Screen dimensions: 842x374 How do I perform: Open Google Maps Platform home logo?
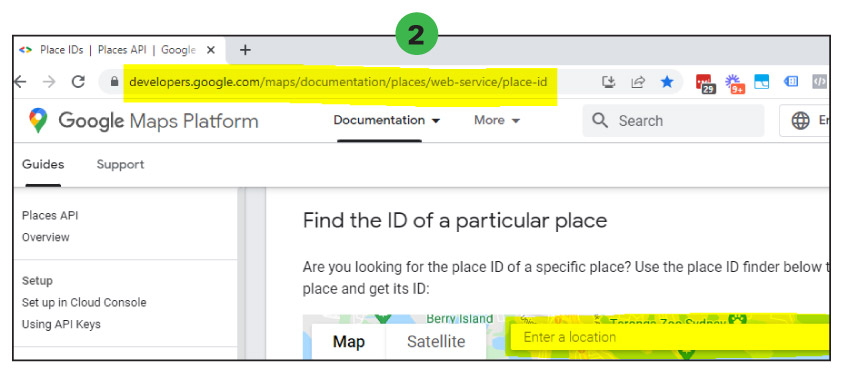pos(143,121)
